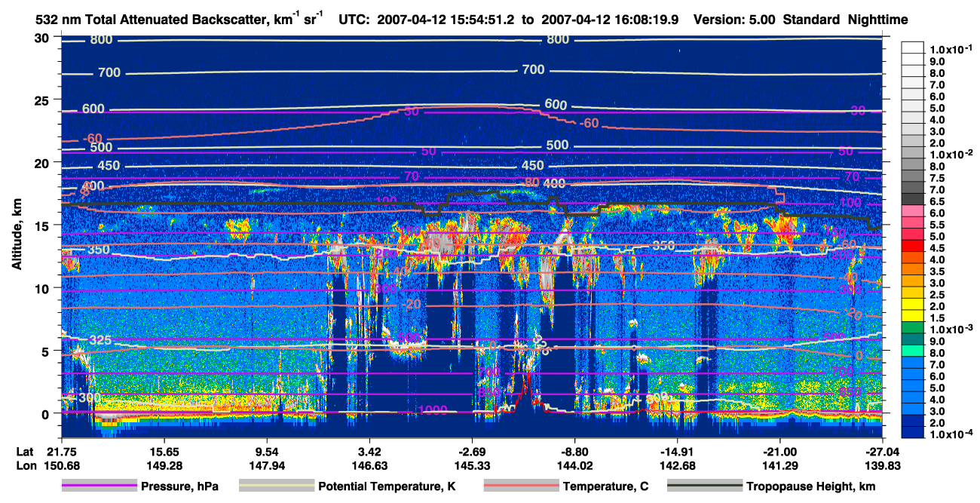Click the latitude value '15.65'
The width and height of the screenshot is (980, 503).
(164, 451)
